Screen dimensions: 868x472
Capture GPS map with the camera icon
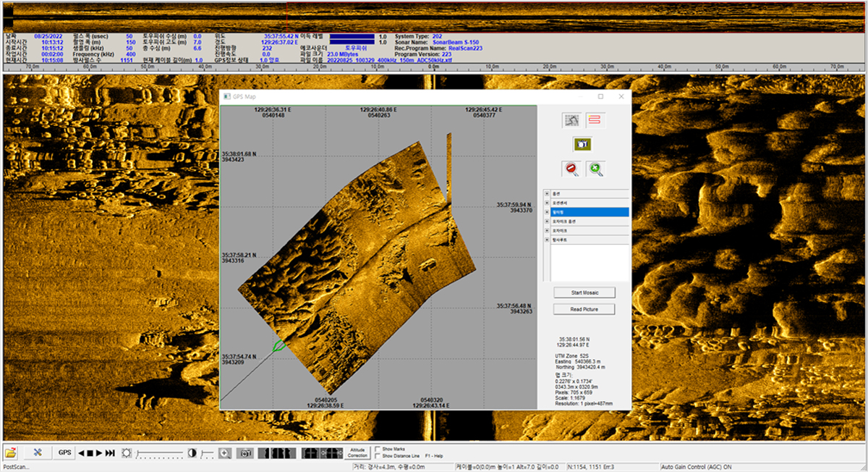(583, 144)
